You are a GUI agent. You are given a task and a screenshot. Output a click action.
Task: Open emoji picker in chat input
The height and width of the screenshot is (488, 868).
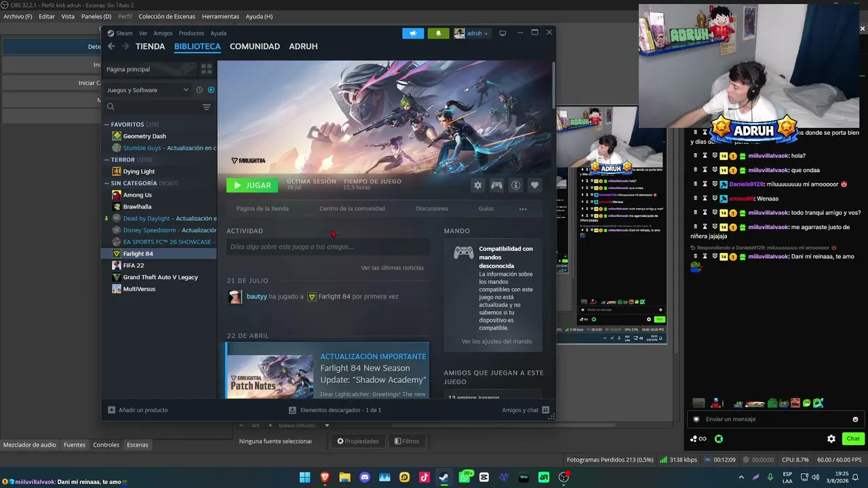(855, 420)
